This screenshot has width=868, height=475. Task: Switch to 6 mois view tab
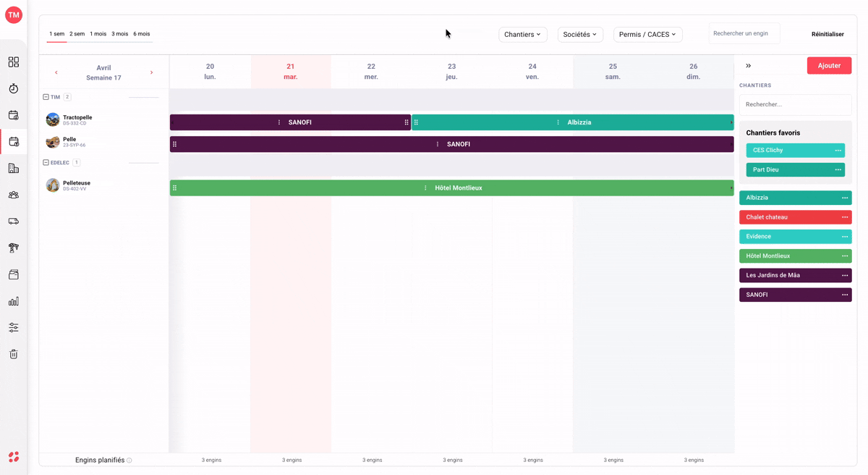pos(142,34)
